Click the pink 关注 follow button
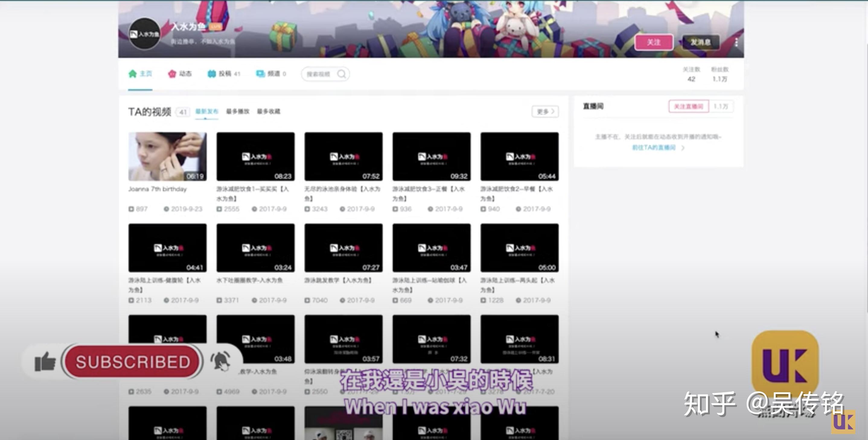The image size is (868, 440). coord(654,43)
